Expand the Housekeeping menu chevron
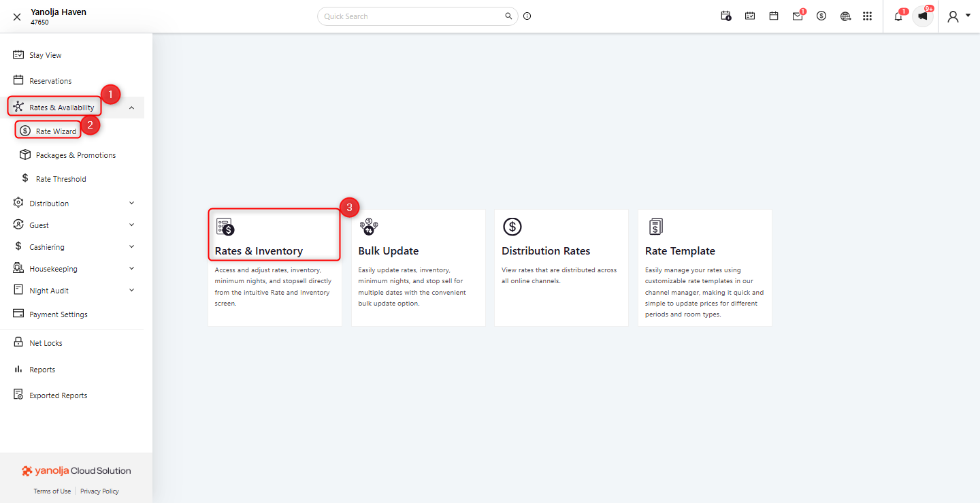Screen dimensions: 980x503 pos(131,268)
